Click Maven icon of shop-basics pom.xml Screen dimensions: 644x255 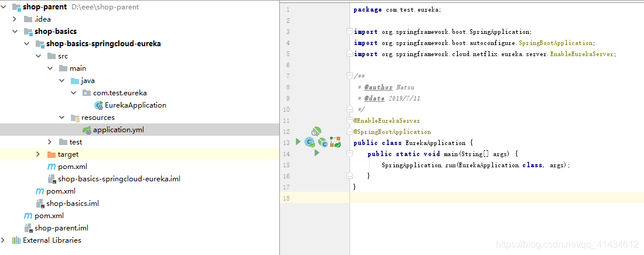(40, 191)
